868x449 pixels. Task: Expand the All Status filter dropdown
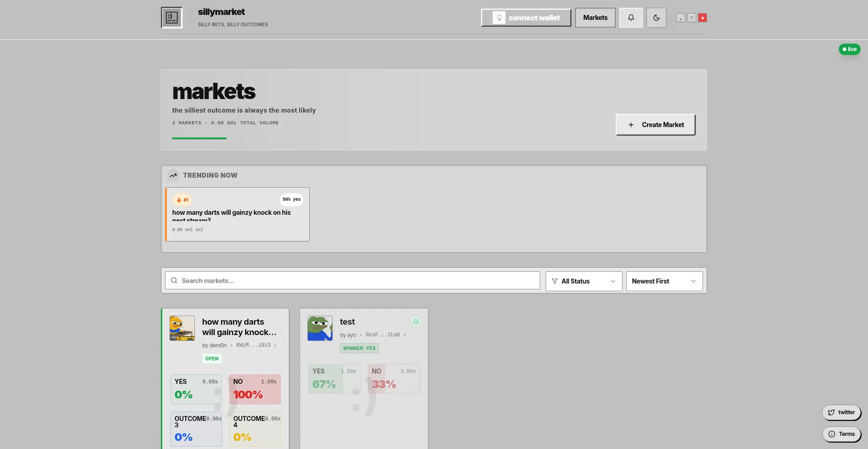point(584,281)
